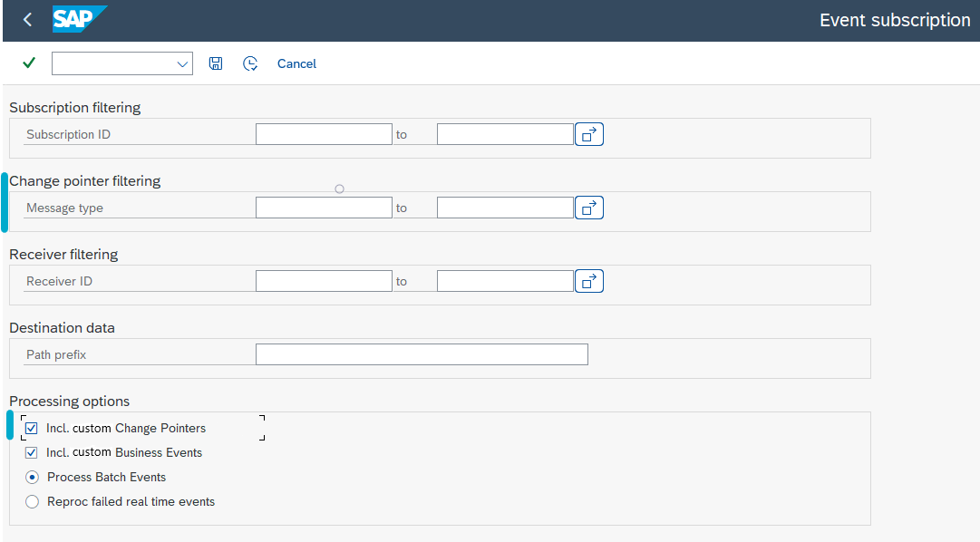Click the Receiver ID from field
Viewport: 980px width, 542px height.
click(324, 280)
